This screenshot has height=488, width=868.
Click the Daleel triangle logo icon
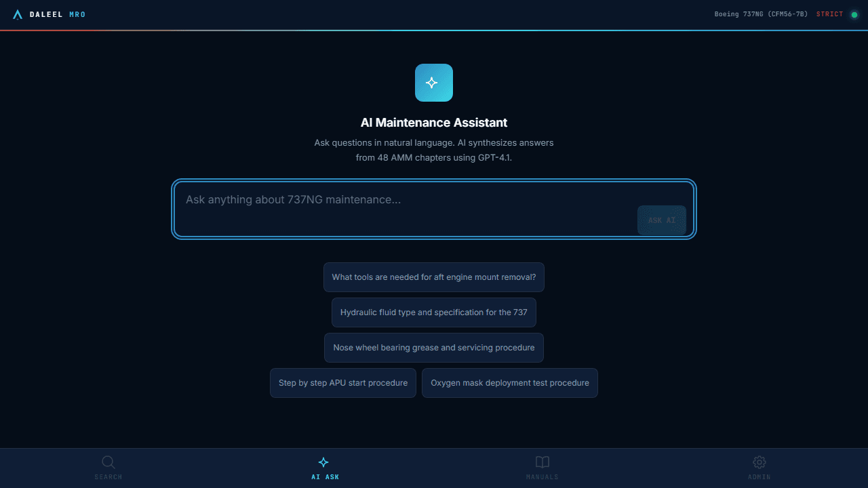(x=18, y=14)
